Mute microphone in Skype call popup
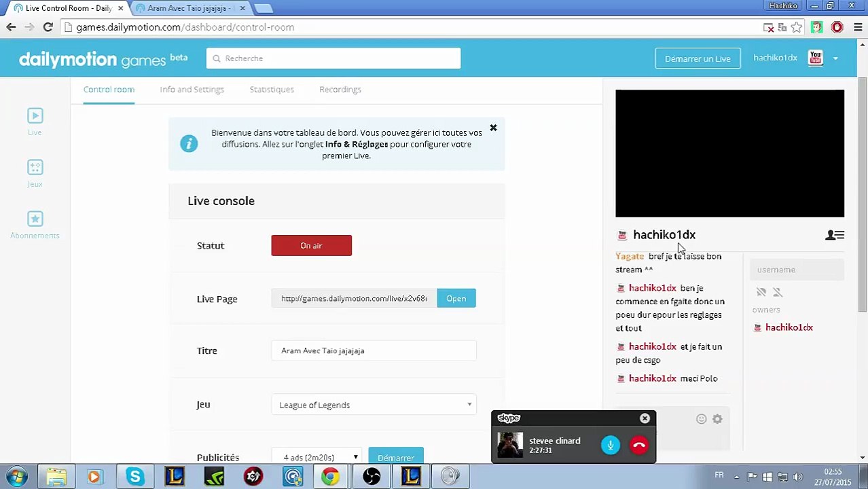 [x=611, y=445]
